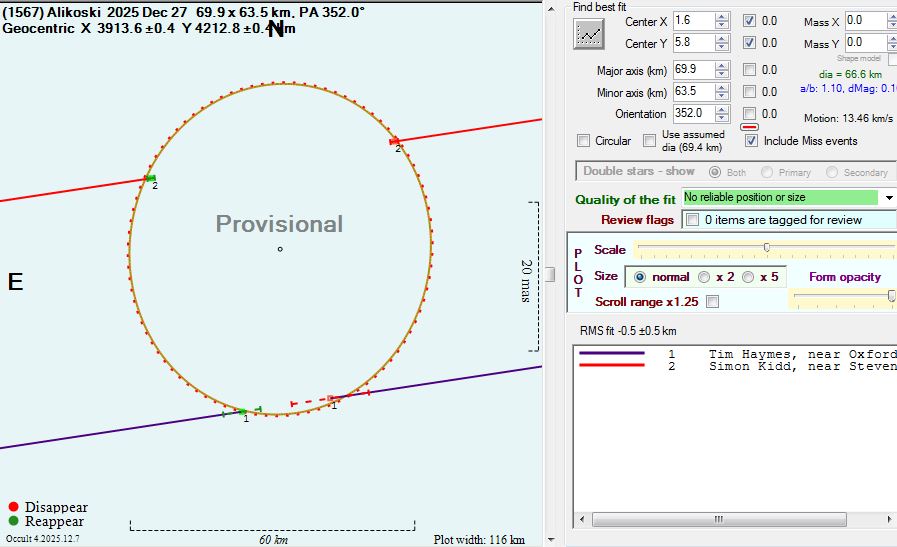Image resolution: width=897 pixels, height=547 pixels.
Task: Enable the Circular checkbox
Action: coord(584,141)
